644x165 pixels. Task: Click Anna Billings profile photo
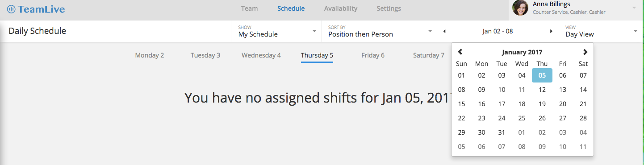pyautogui.click(x=520, y=8)
